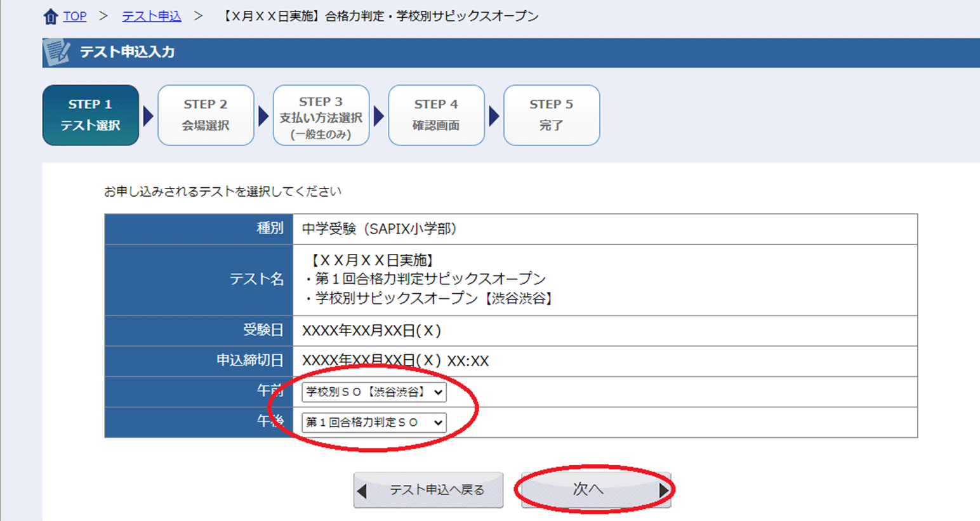Screen dimensions: 980x521
Task: Open the 午前 test selection dropdown
Action: pyautogui.click(x=373, y=392)
